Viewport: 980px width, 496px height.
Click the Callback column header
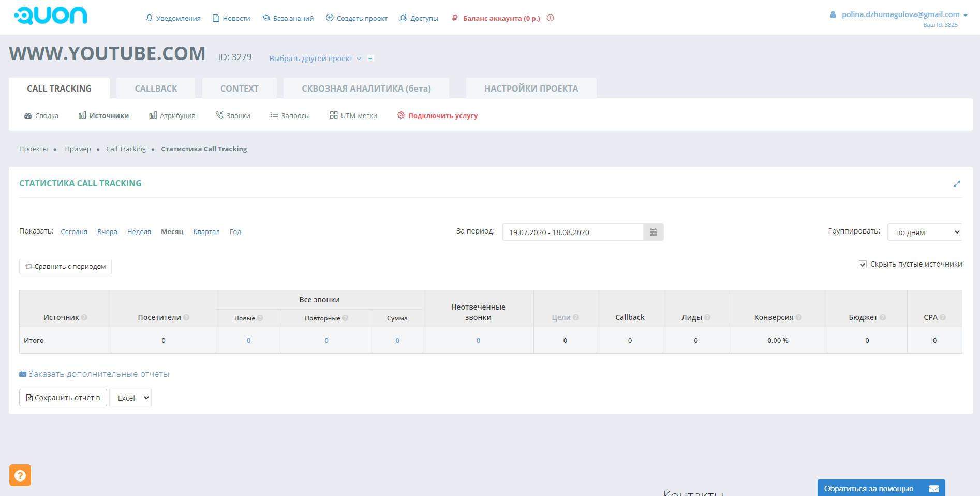tap(630, 317)
